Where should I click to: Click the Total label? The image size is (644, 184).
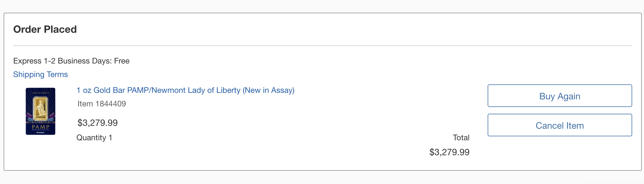(461, 138)
